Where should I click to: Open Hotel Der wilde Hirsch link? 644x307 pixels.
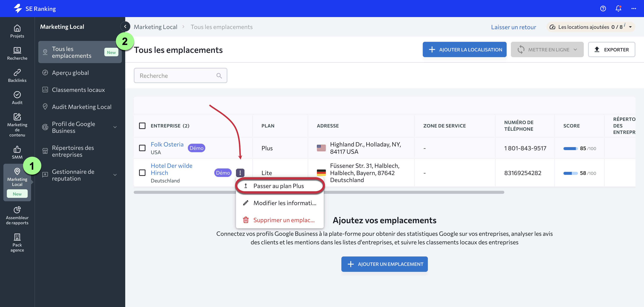[x=171, y=169]
